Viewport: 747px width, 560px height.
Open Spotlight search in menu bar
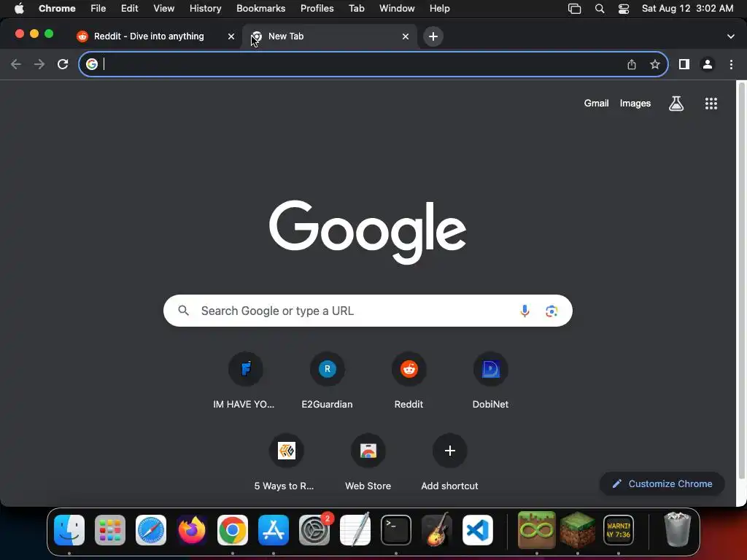[x=600, y=9]
